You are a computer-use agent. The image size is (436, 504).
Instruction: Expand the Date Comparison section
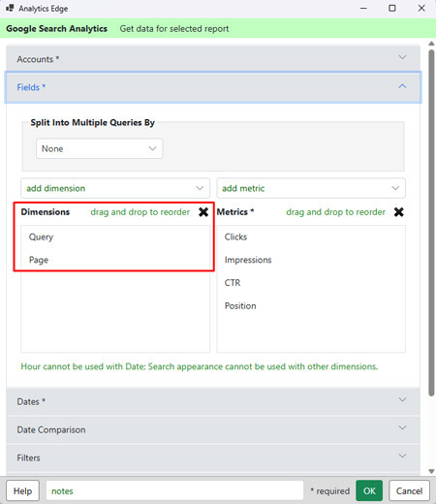point(213,429)
